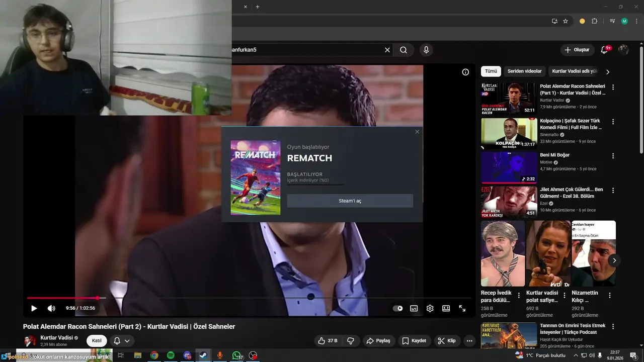Open options for Polat Alemdar Part 1
644x362 pixels.
pyautogui.click(x=613, y=87)
